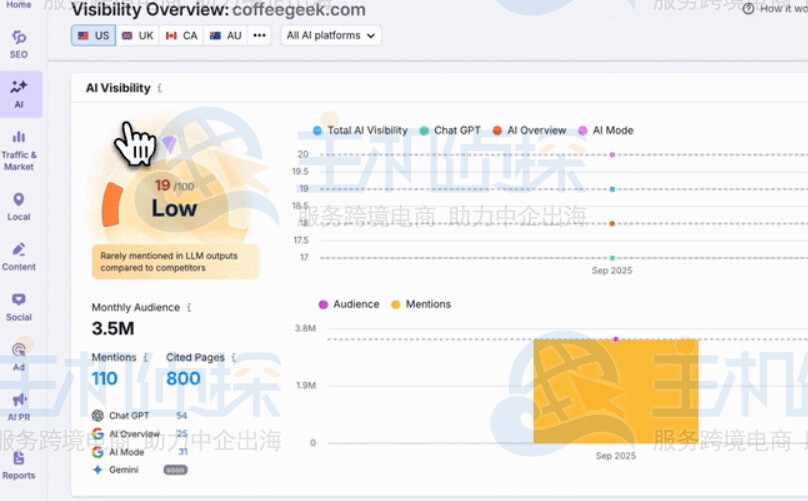Toggle Mentions legend series
The width and height of the screenshot is (808, 501).
(421, 304)
